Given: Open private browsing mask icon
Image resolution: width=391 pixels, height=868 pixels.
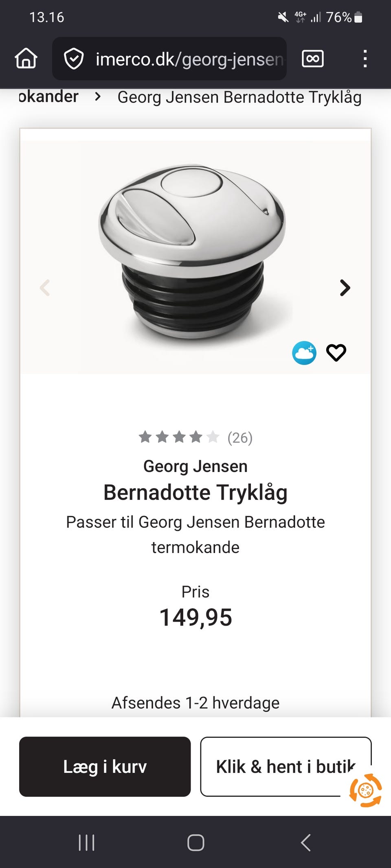Looking at the screenshot, I should 312,59.
